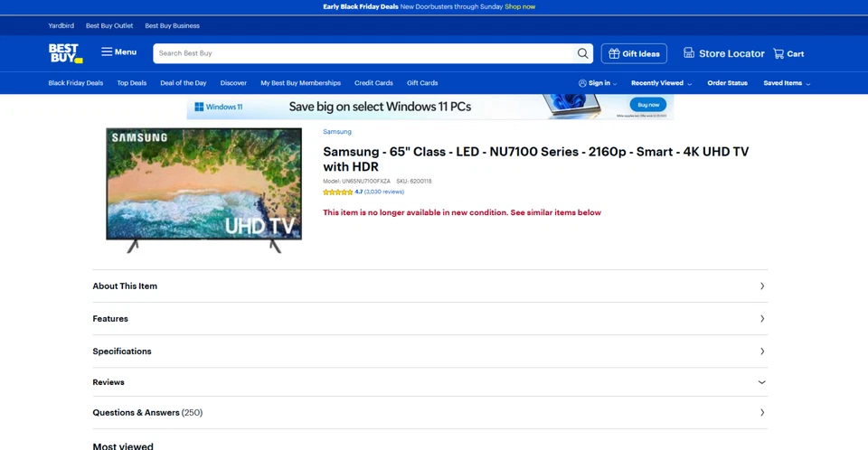This screenshot has width=868, height=450.
Task: Open Deal of the Day
Action: click(184, 83)
